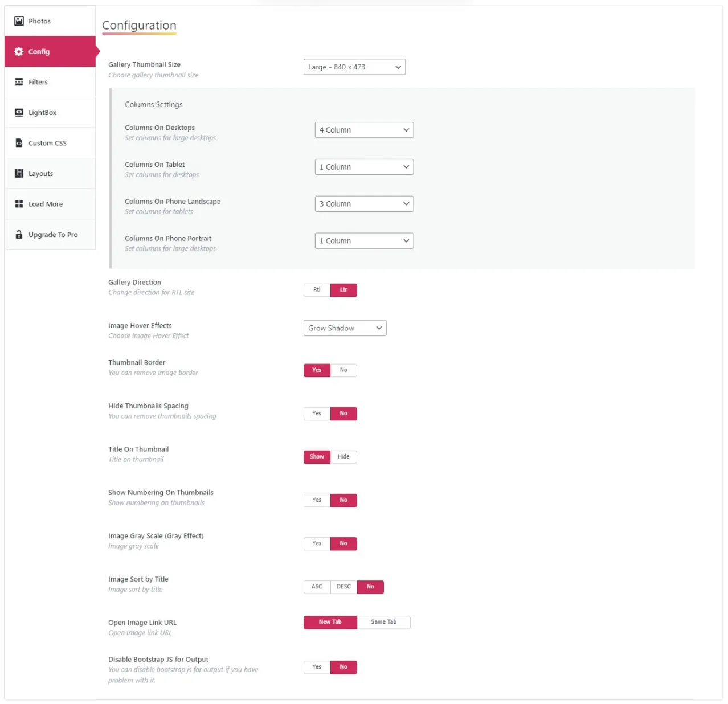728x704 pixels.
Task: Expand the Columns On Desktops dropdown
Action: coord(364,130)
